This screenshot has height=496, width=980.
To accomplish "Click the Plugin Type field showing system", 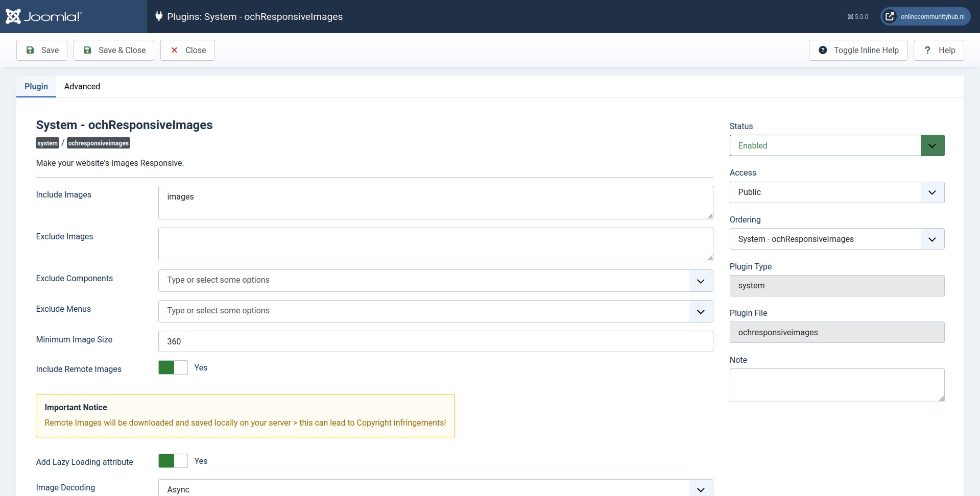I will [x=837, y=286].
